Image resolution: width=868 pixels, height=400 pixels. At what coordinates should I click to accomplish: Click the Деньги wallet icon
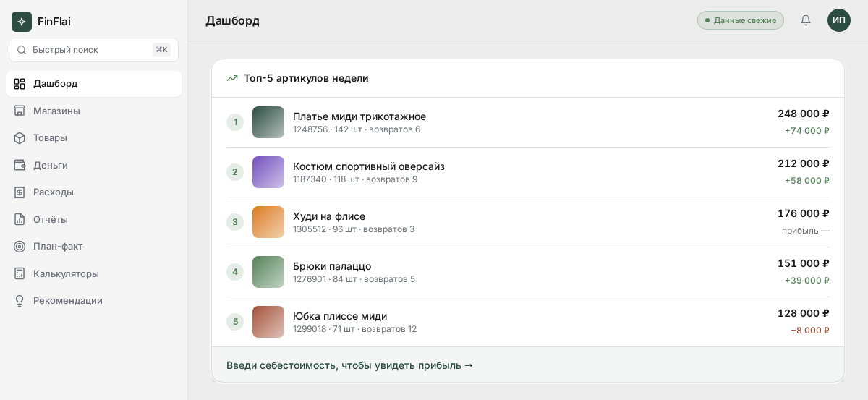pos(20,165)
